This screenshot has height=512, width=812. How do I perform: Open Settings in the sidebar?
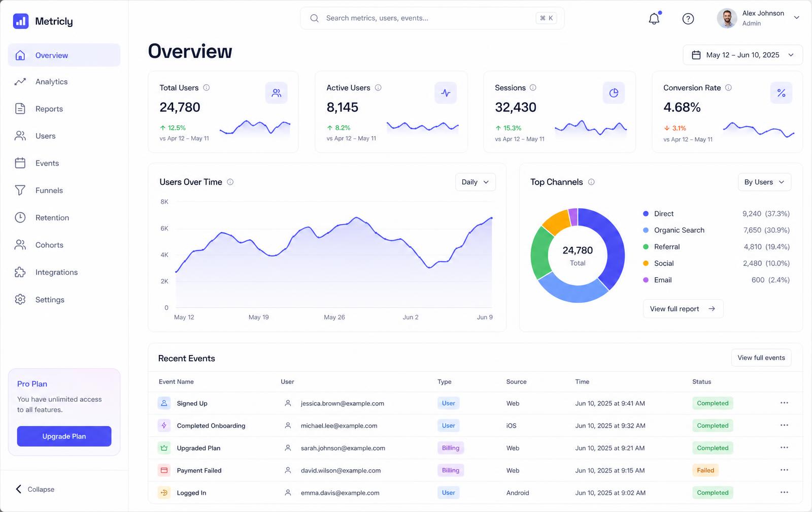click(x=64, y=300)
